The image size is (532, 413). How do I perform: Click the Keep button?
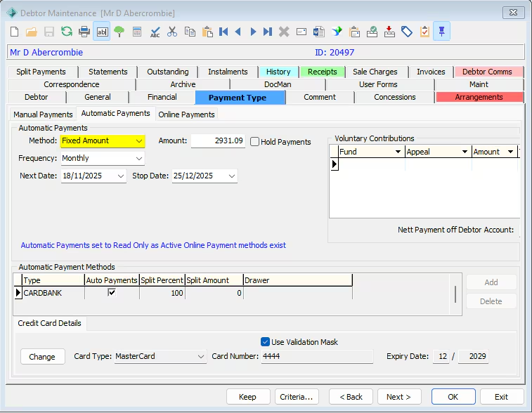point(247,397)
